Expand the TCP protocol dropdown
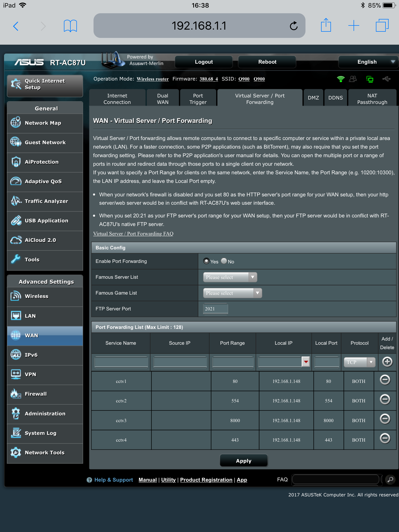399x532 pixels. [x=360, y=362]
